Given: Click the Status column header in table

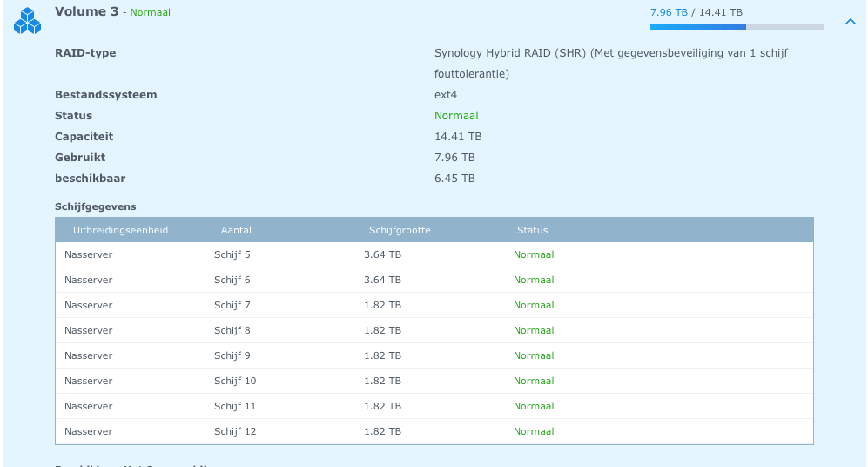Looking at the screenshot, I should tap(532, 230).
